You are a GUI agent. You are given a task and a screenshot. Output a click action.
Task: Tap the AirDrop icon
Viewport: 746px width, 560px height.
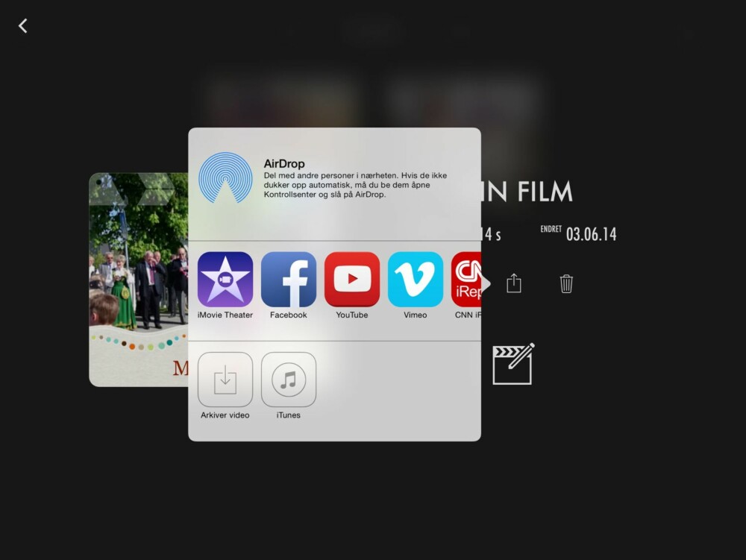click(x=225, y=177)
